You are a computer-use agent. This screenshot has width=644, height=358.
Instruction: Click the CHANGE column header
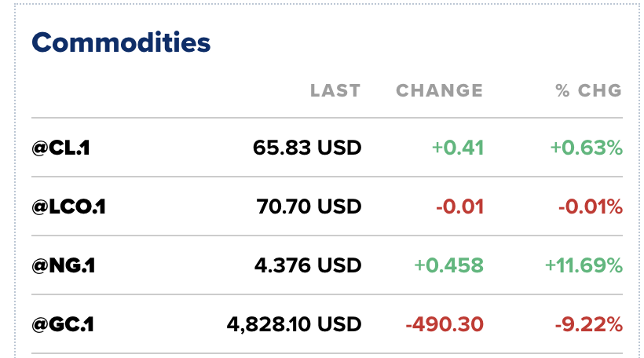pyautogui.click(x=439, y=90)
